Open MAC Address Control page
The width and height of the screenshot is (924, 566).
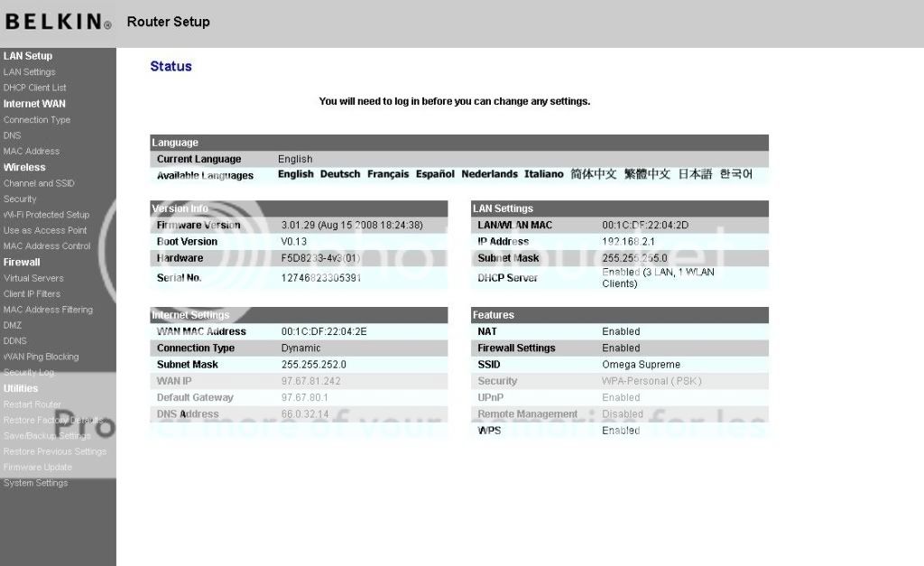47,246
